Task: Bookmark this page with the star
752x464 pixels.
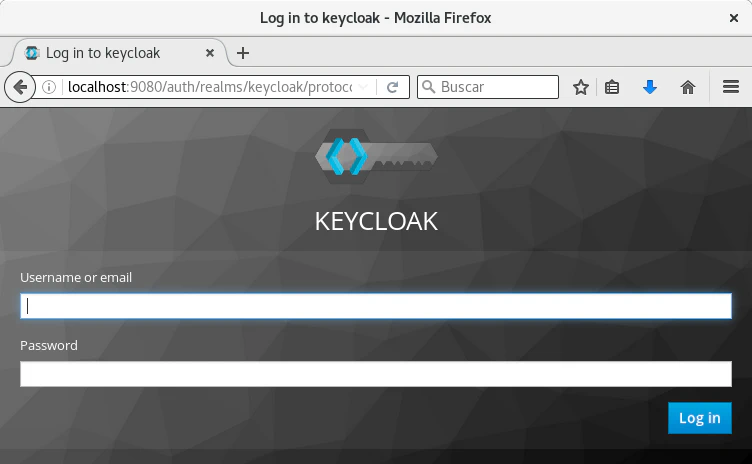Action: click(x=581, y=88)
